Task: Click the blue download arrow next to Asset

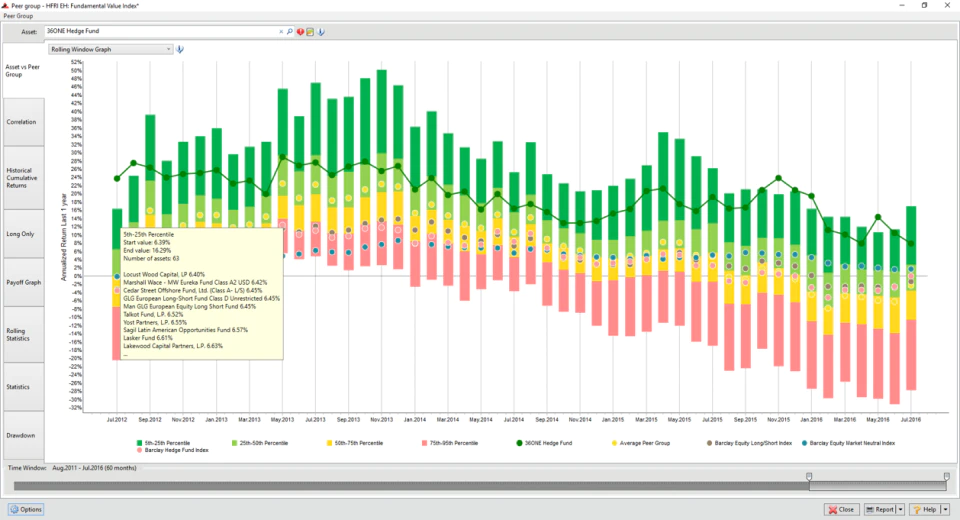Action: coord(321,32)
